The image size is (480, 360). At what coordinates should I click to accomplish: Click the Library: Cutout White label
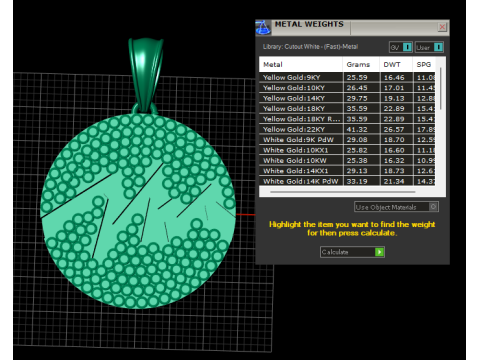(310, 47)
